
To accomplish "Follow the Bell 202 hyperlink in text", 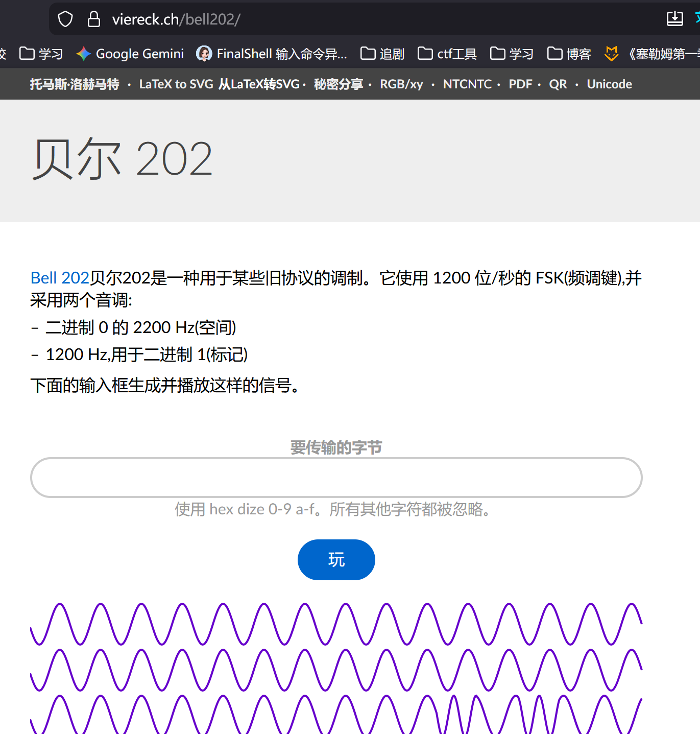I will click(x=60, y=278).
